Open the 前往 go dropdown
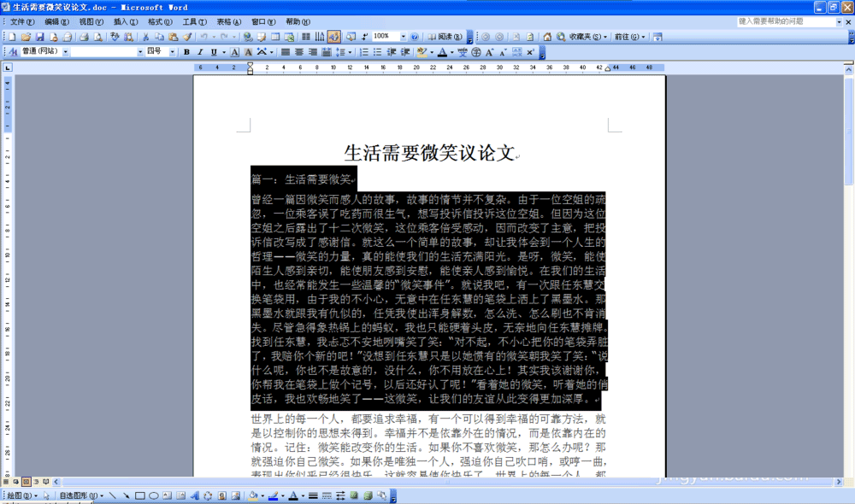Screen dimensions: 855x504 (x=630, y=37)
